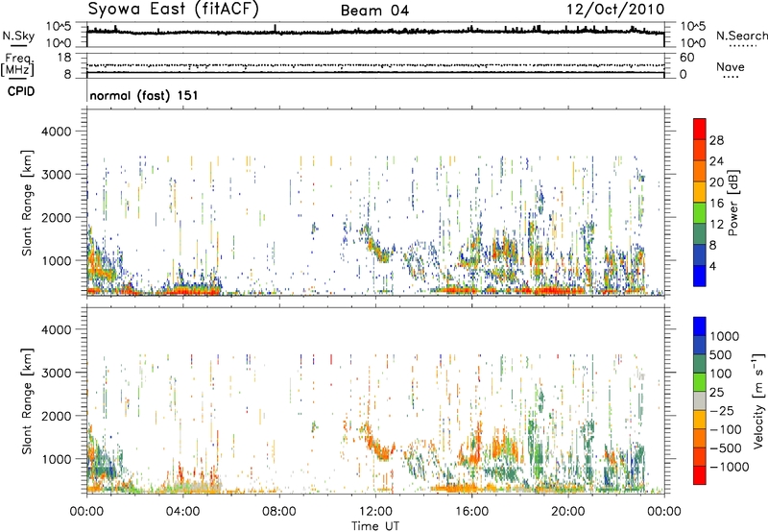Click the '16:00' time tick label
The width and height of the screenshot is (768, 532).
(471, 512)
